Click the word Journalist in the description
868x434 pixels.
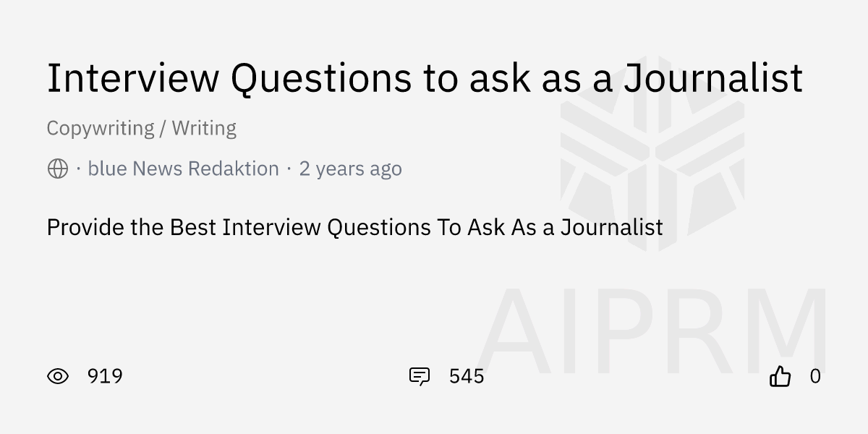611,227
